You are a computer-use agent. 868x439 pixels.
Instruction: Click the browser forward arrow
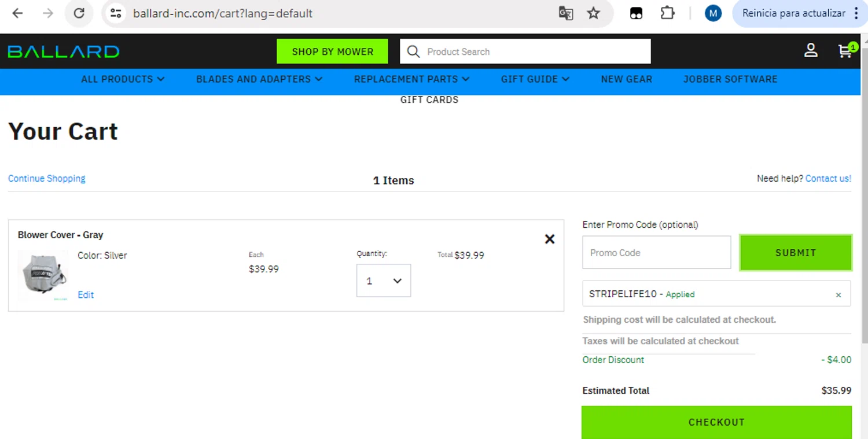pyautogui.click(x=48, y=13)
